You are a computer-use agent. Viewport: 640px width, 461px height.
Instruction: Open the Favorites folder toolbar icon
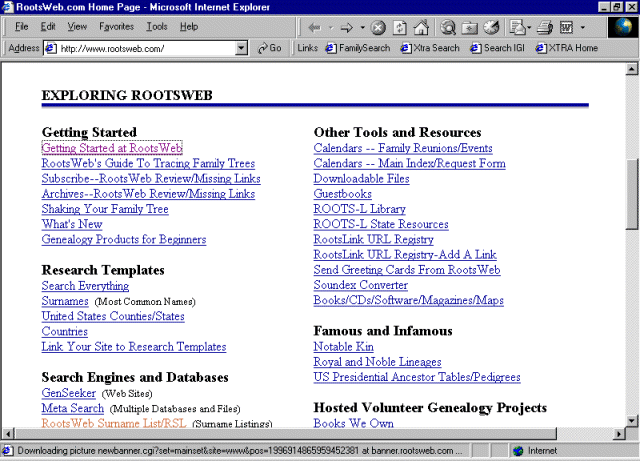click(470, 27)
